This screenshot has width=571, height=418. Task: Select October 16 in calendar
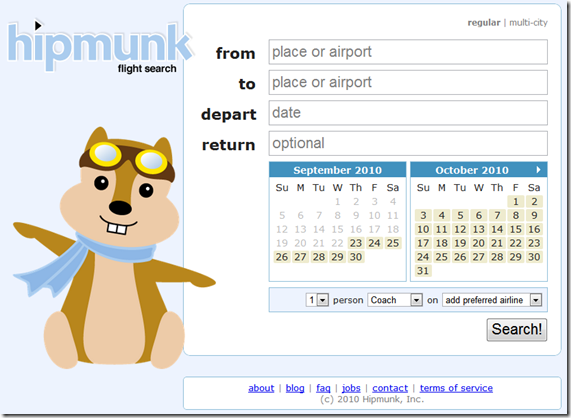pos(534,229)
